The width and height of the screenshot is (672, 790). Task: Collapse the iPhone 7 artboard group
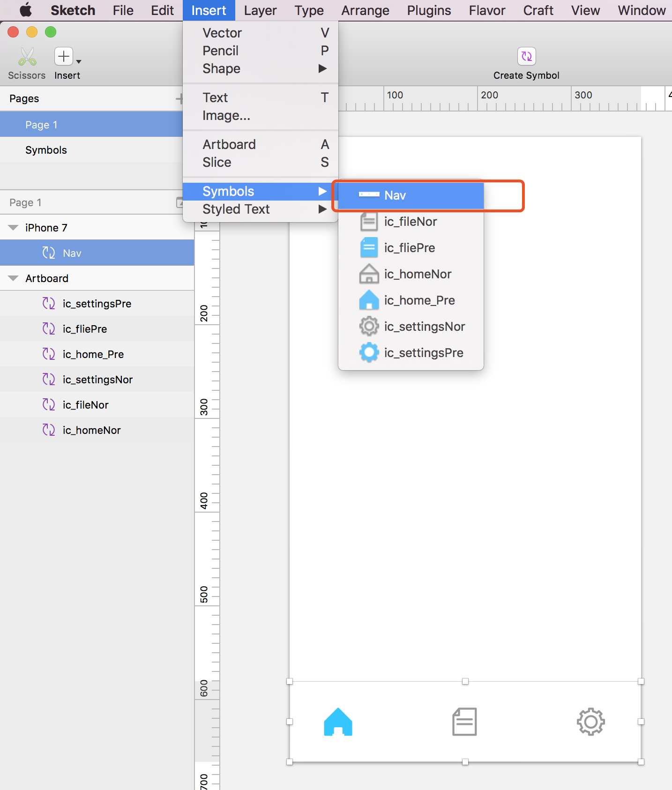(13, 228)
